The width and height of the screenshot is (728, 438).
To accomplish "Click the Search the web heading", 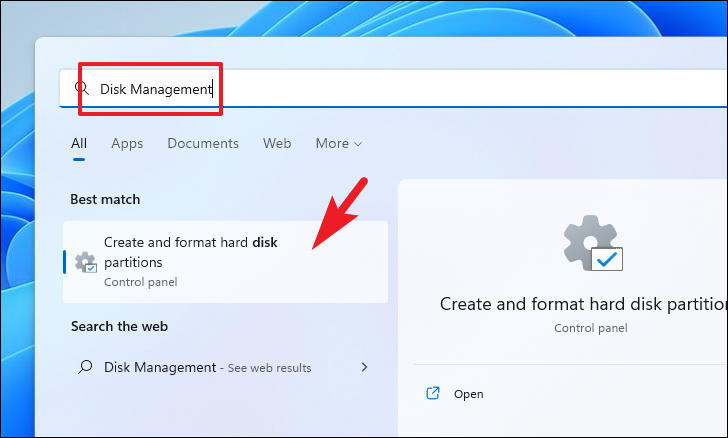I will 119,326.
